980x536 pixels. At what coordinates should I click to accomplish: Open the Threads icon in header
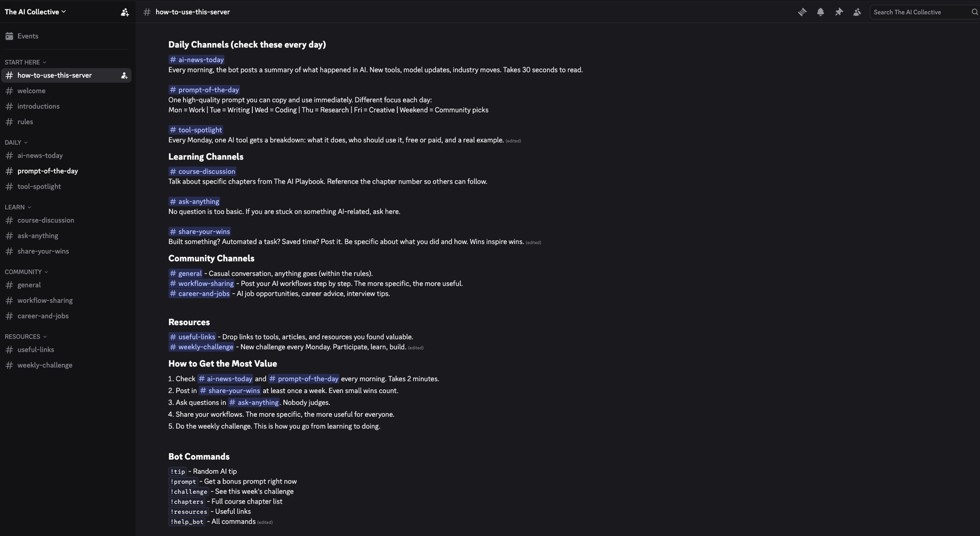[802, 12]
